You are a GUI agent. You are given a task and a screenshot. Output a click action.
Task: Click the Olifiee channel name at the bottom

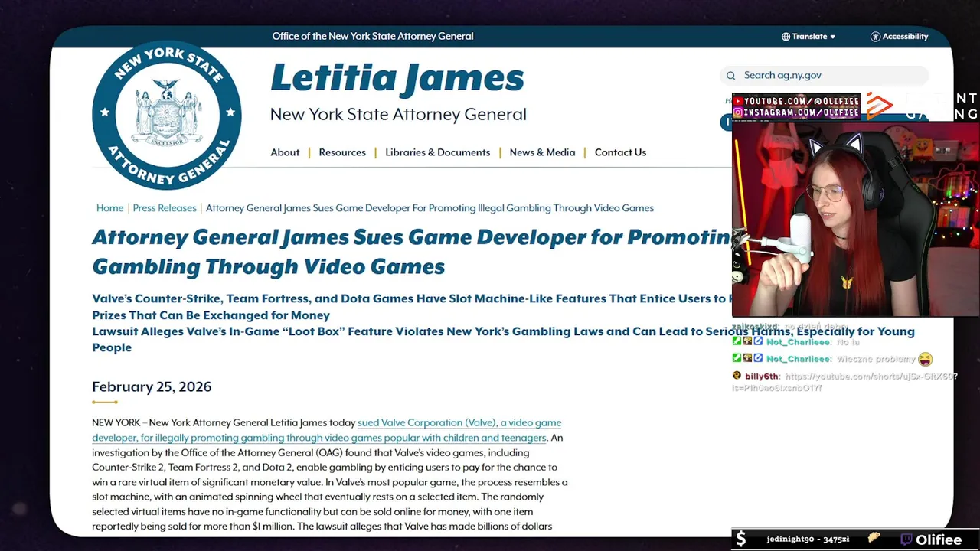(939, 540)
